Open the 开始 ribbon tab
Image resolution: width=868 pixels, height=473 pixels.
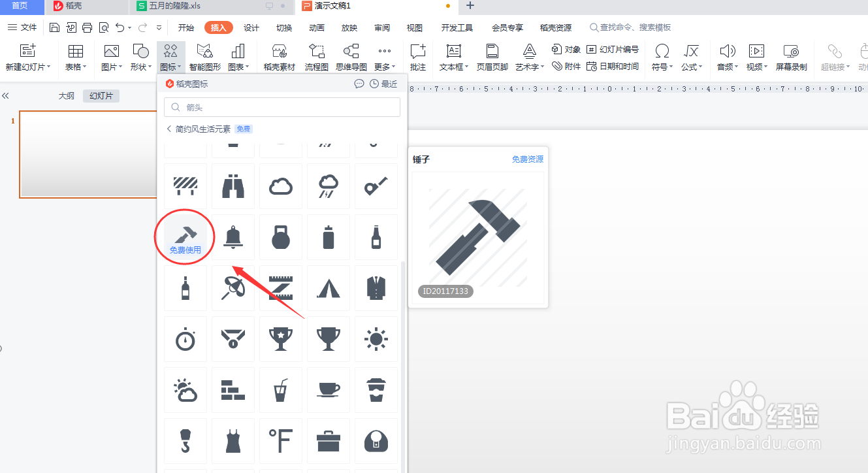pyautogui.click(x=186, y=27)
